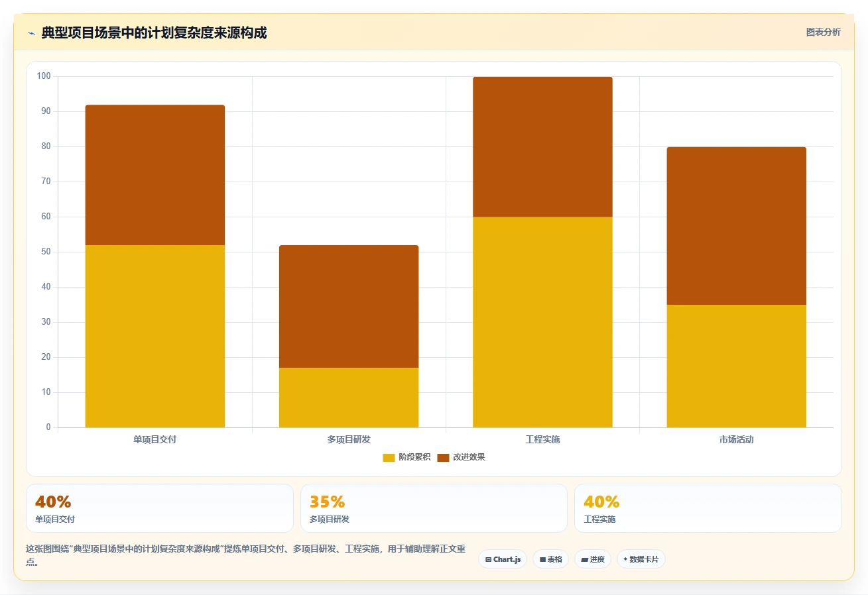Click the 多项目研发 brown bar segment

point(349,306)
